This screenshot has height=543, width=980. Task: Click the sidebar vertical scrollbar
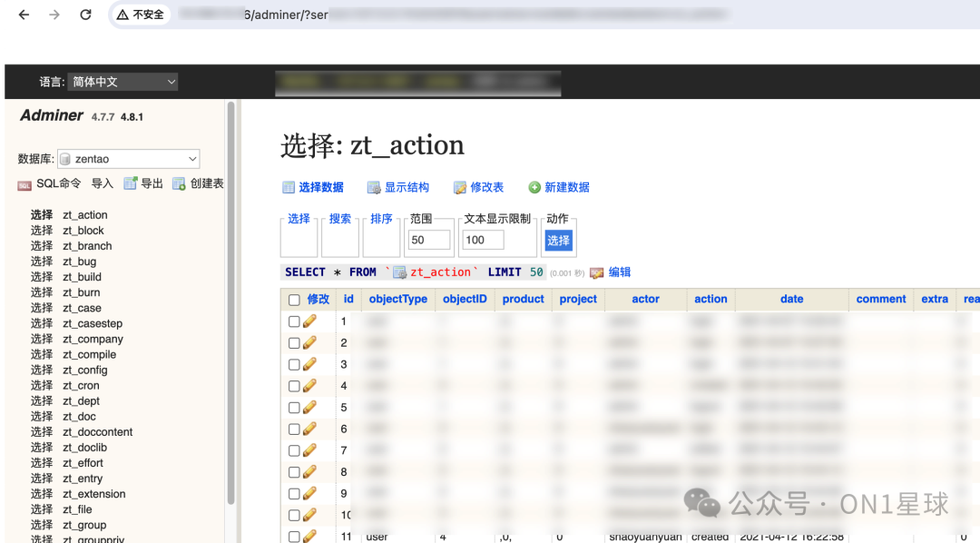click(231, 303)
